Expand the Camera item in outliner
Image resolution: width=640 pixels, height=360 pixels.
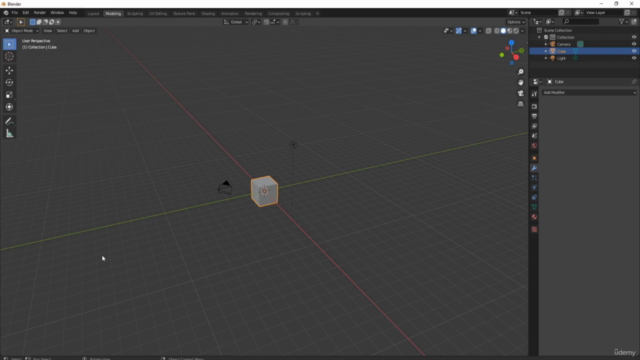(546, 44)
